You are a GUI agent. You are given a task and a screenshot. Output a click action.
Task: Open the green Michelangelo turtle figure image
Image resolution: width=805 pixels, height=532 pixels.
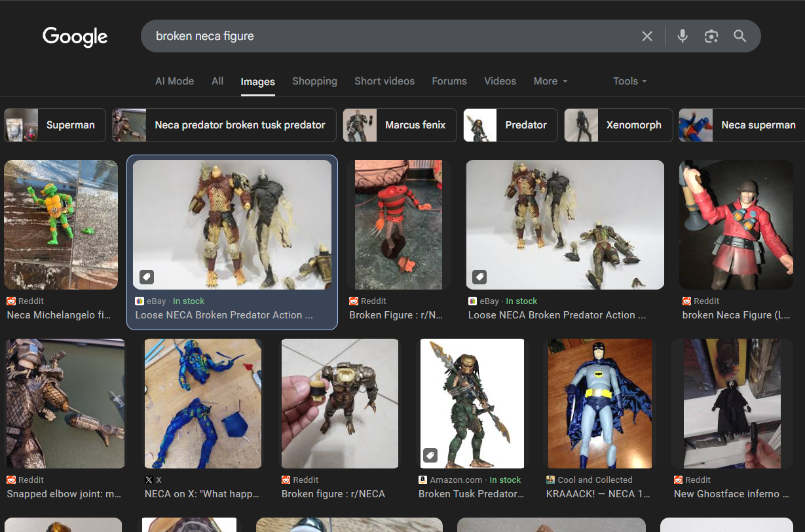click(x=61, y=225)
